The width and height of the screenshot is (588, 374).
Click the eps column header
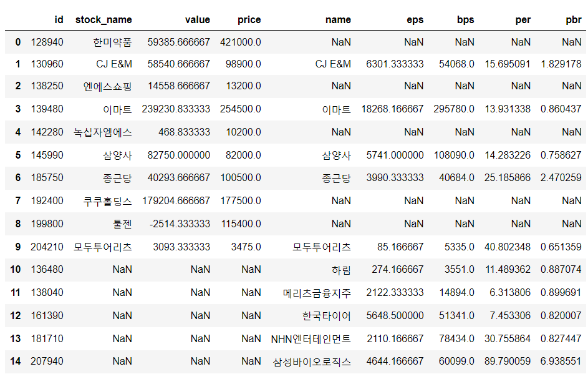415,20
